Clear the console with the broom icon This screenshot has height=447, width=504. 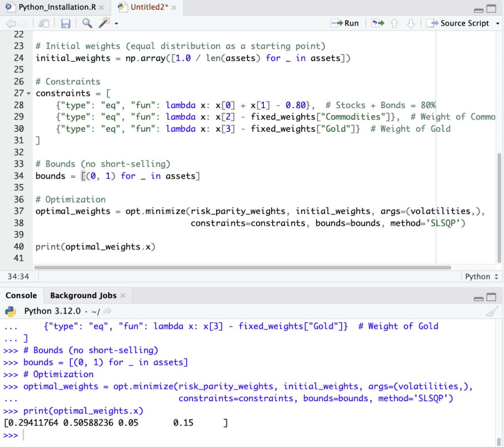[491, 311]
